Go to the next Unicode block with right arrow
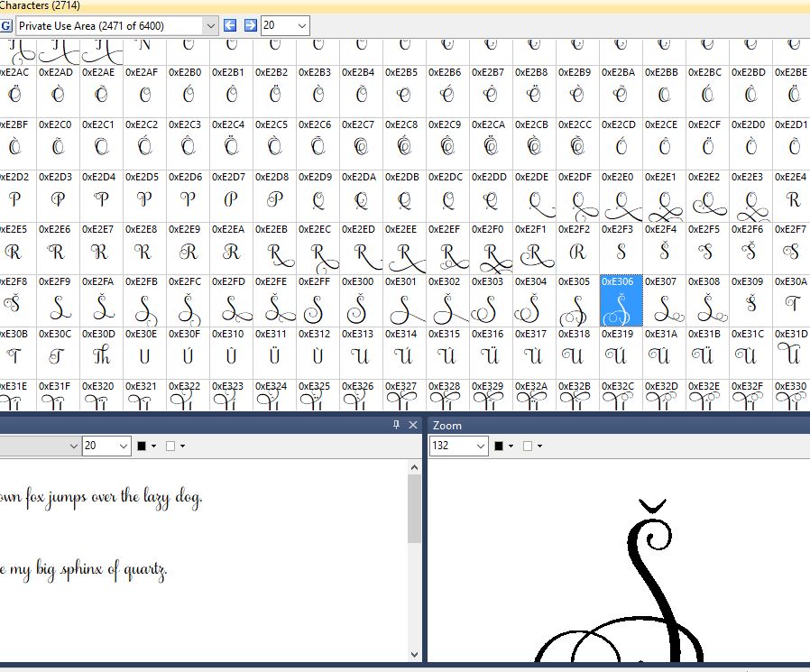The width and height of the screenshot is (810, 672). coord(251,25)
